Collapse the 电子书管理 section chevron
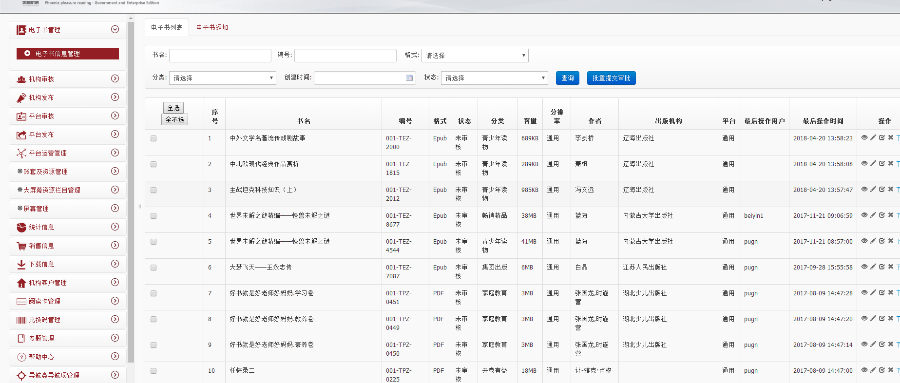Image resolution: width=900 pixels, height=383 pixels. click(x=114, y=29)
